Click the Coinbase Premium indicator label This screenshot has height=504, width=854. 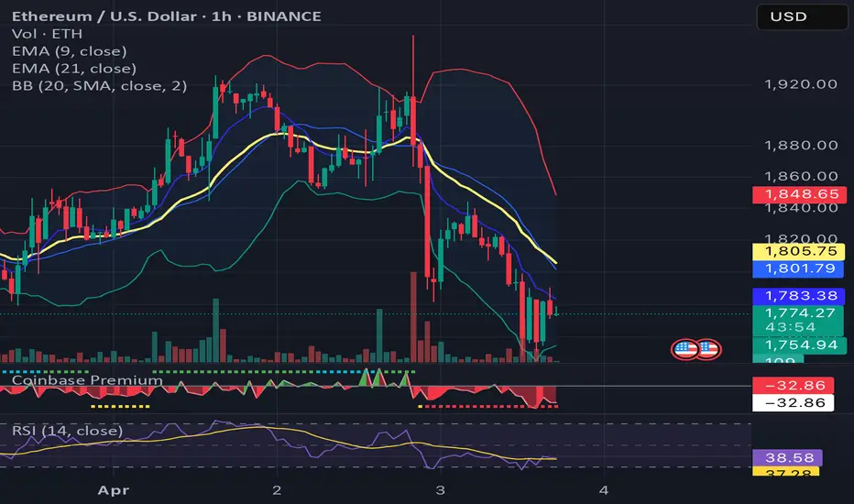pyautogui.click(x=87, y=379)
